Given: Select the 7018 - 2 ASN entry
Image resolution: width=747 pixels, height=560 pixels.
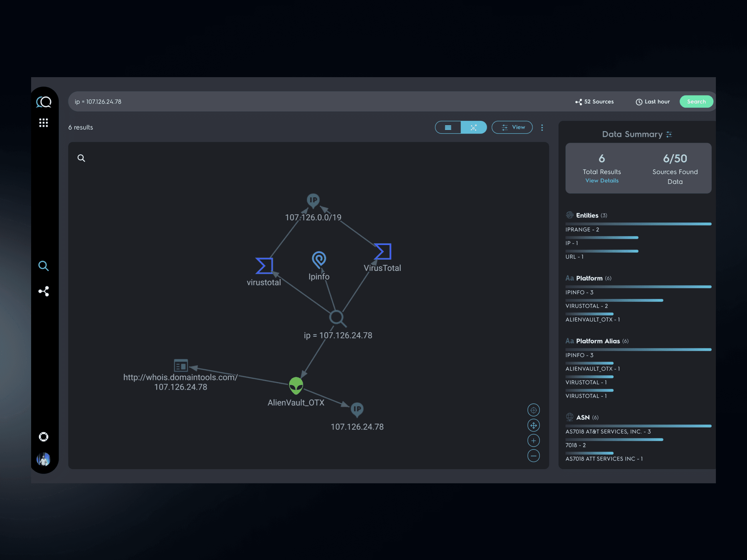Looking at the screenshot, I should (x=576, y=445).
